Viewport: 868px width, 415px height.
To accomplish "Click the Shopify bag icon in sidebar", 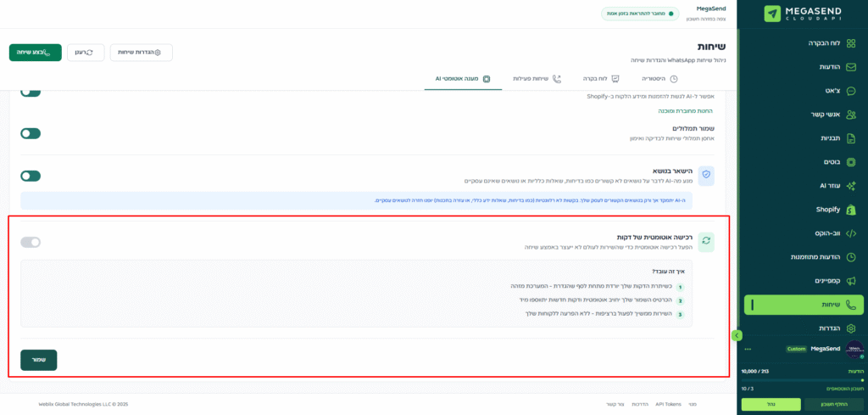I will [851, 210].
